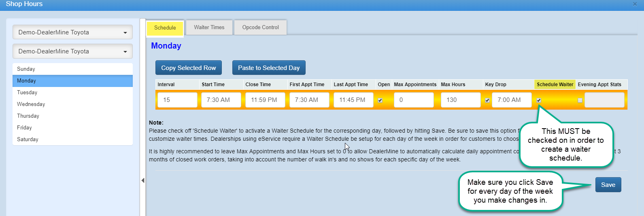Click the Interval input field

[177, 100]
